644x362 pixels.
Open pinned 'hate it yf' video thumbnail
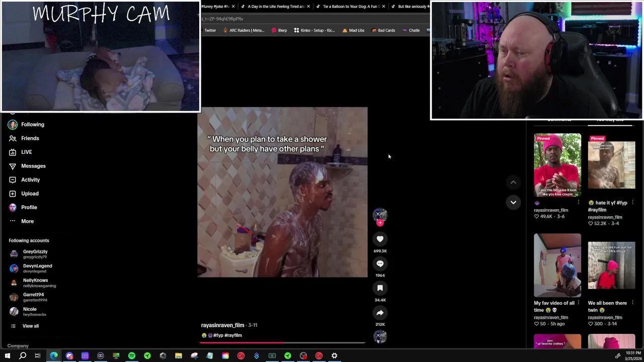tap(611, 165)
